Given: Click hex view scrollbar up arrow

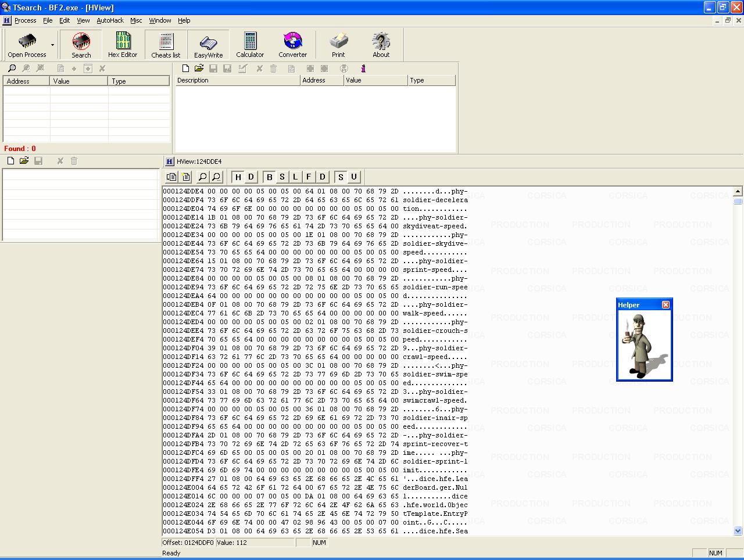Looking at the screenshot, I should point(738,191).
